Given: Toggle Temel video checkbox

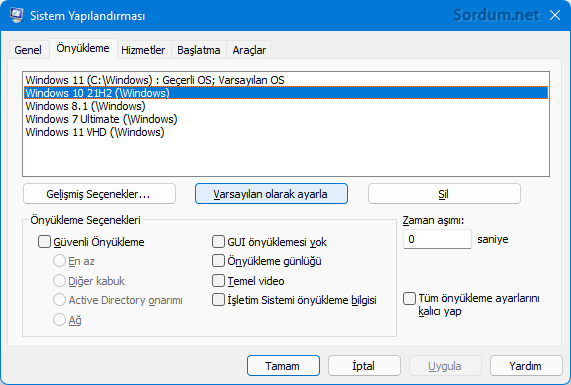Looking at the screenshot, I should pyautogui.click(x=218, y=281).
